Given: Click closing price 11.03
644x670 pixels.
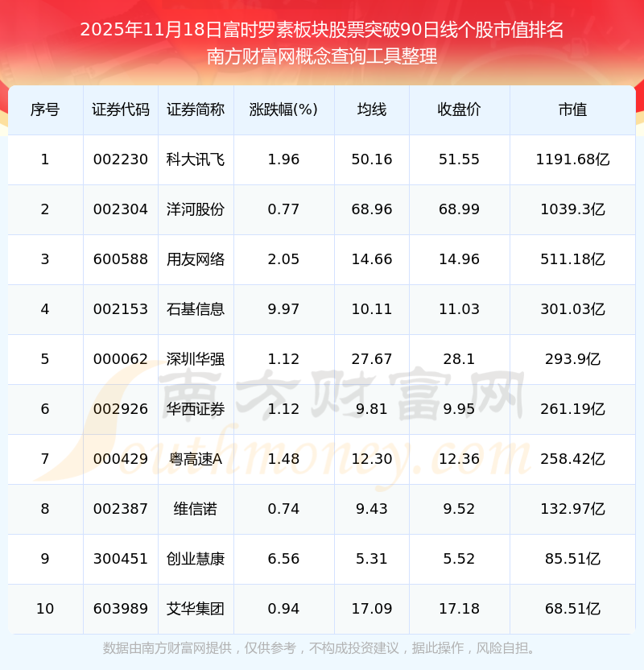Looking at the screenshot, I should coord(459,309).
